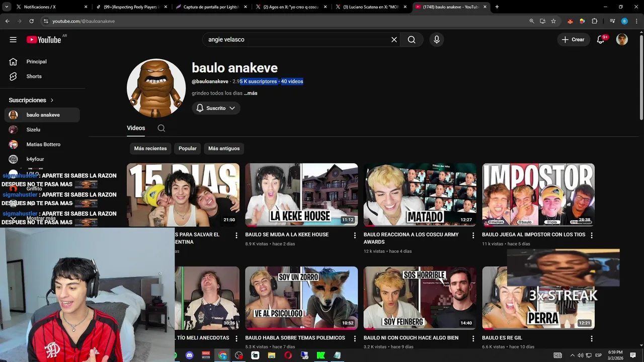Screen dimensions: 644x362
Task: Click the Crear button
Action: coord(573,40)
